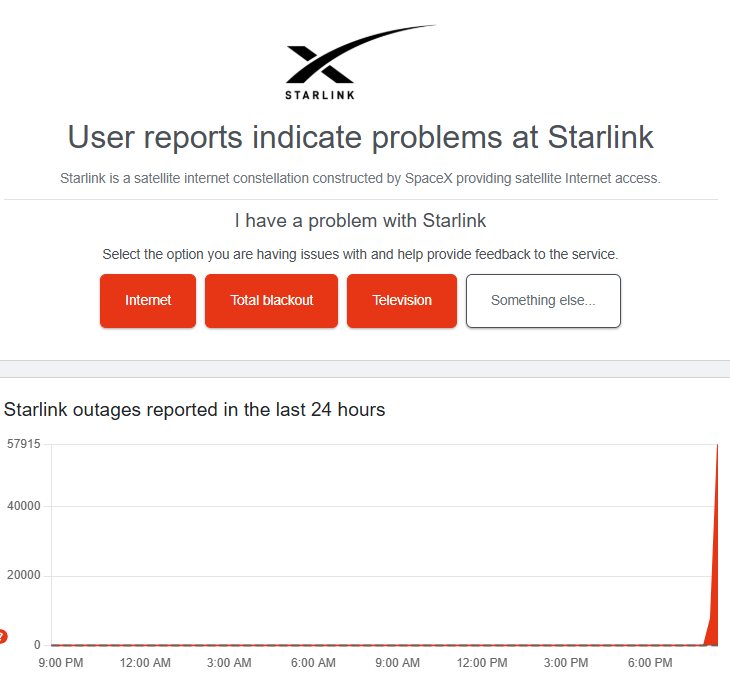The height and width of the screenshot is (685, 730).
Task: Click the 3:00 PM time label
Action: pos(566,663)
